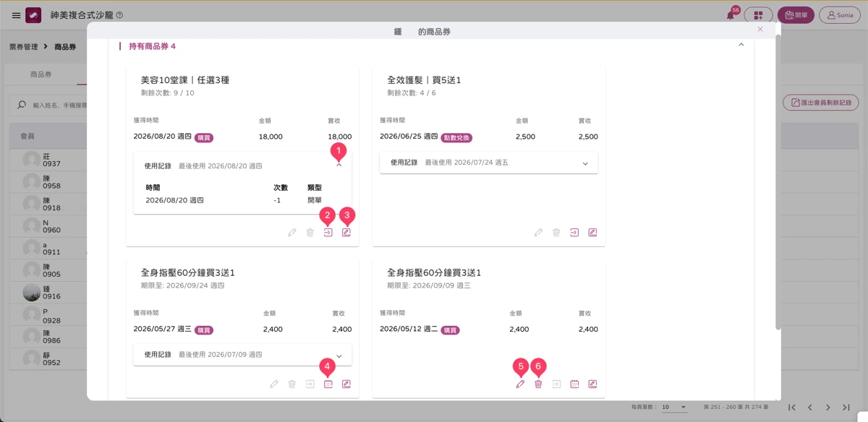This screenshot has height=422, width=868.
Task: Click greyed pencil on 美容10堂課 card
Action: [292, 233]
